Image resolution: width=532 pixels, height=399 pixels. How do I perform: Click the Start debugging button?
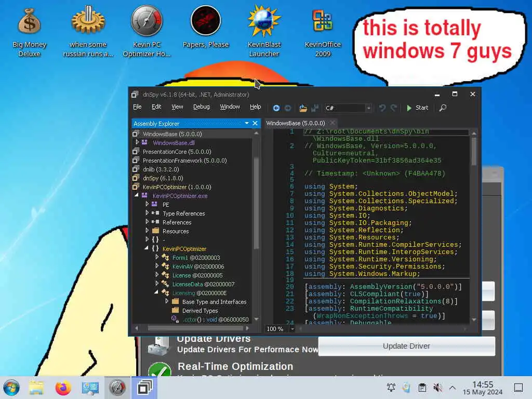[417, 108]
